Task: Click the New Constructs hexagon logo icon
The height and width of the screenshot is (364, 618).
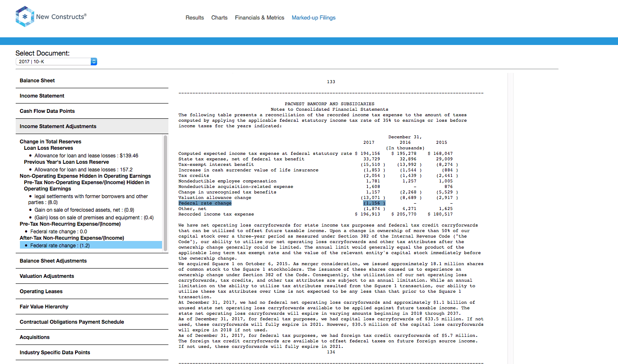Action: point(25,17)
